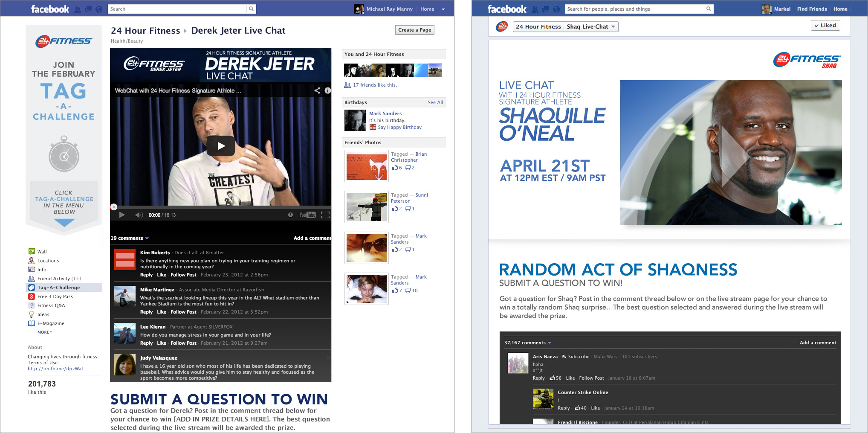Open messages icon in left Facebook header

88,9
